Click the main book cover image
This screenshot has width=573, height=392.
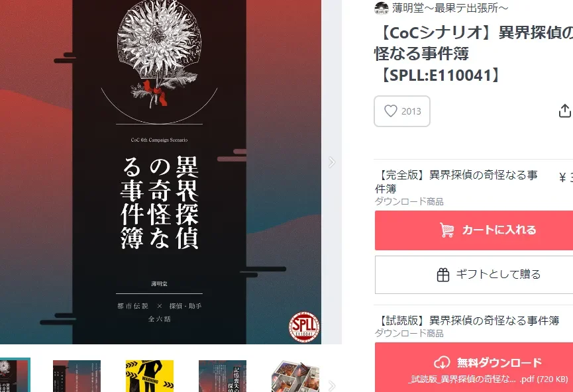click(x=160, y=171)
